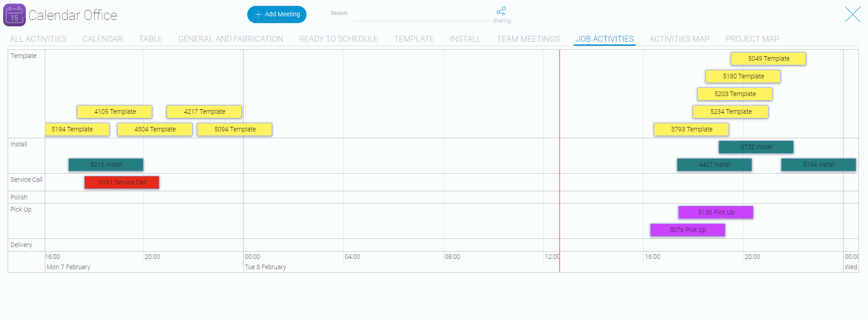Select the 5049 Template activity
Screen dimensions: 868x320
point(768,58)
